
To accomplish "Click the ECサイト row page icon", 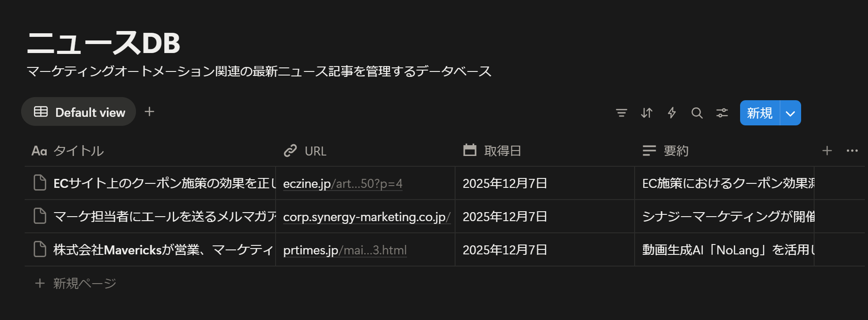I will tap(40, 183).
